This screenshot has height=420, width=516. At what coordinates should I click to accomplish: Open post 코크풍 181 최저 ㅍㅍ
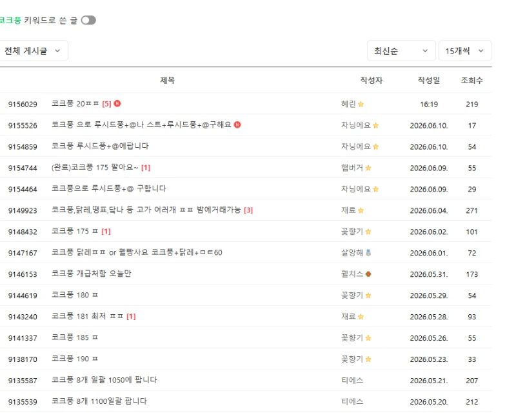88,316
